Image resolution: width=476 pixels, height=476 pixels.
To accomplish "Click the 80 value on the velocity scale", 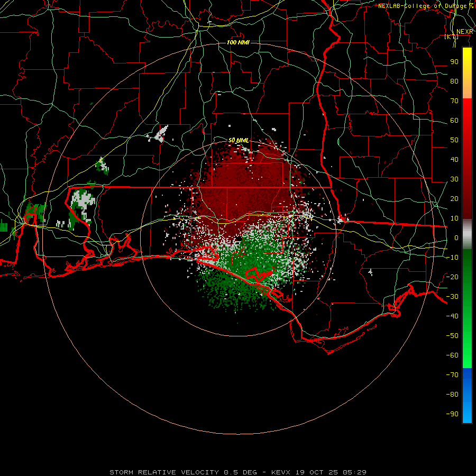I will coord(454,81).
